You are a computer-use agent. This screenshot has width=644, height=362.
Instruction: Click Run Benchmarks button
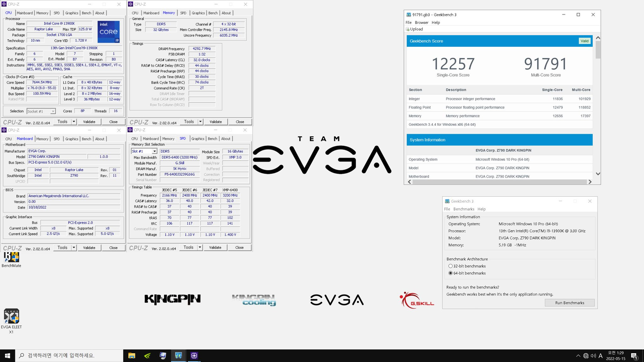(569, 303)
